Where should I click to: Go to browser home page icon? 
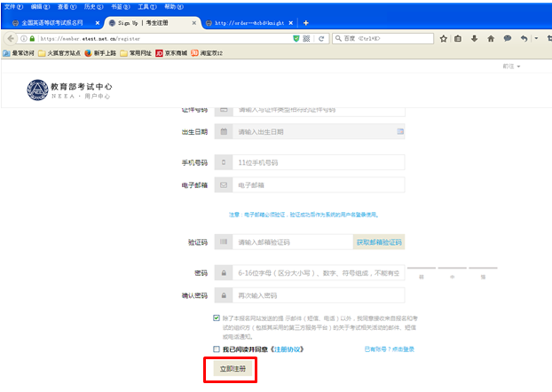491,39
